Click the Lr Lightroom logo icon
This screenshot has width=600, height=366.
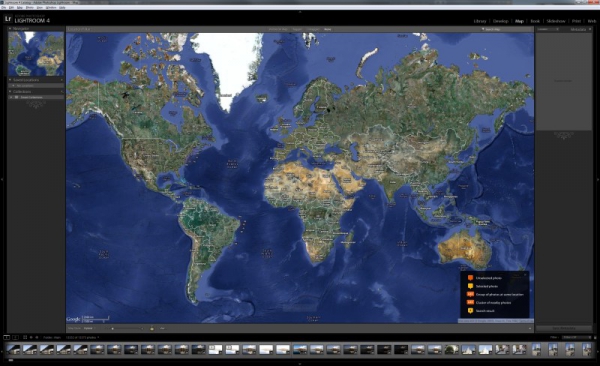pos(8,18)
